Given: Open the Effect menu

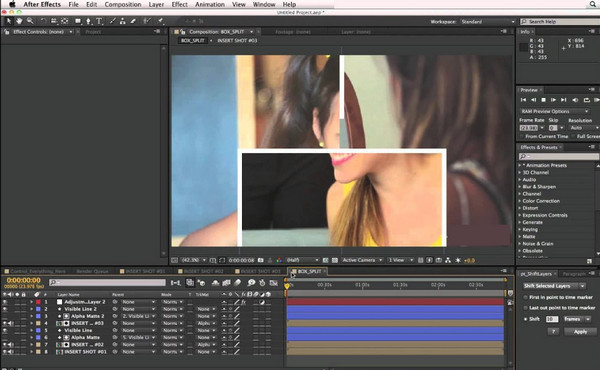Looking at the screenshot, I should tap(179, 5).
